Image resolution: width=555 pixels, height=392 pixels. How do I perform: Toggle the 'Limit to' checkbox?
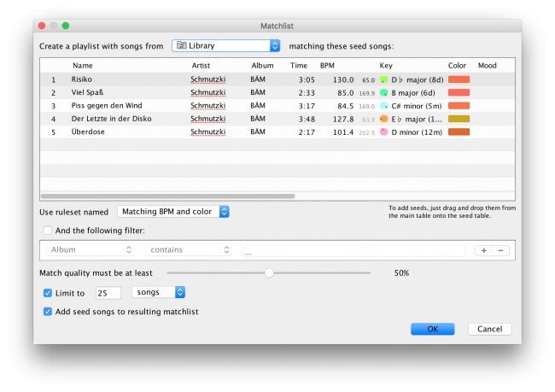48,293
